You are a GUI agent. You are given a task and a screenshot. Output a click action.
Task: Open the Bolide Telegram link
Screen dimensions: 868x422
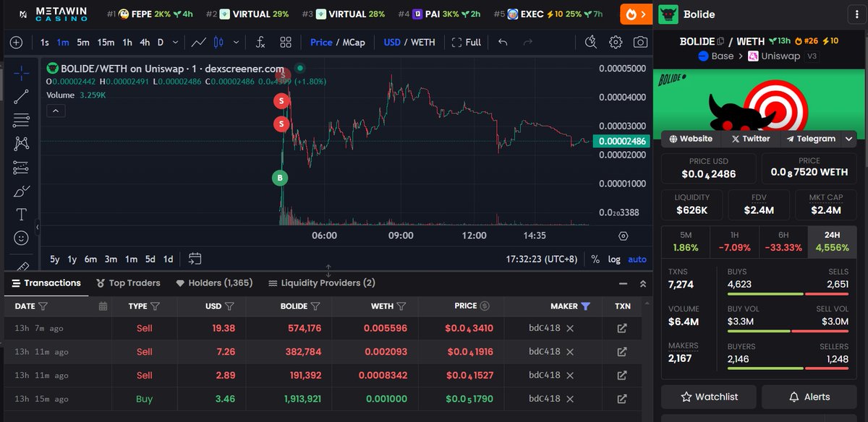[811, 139]
